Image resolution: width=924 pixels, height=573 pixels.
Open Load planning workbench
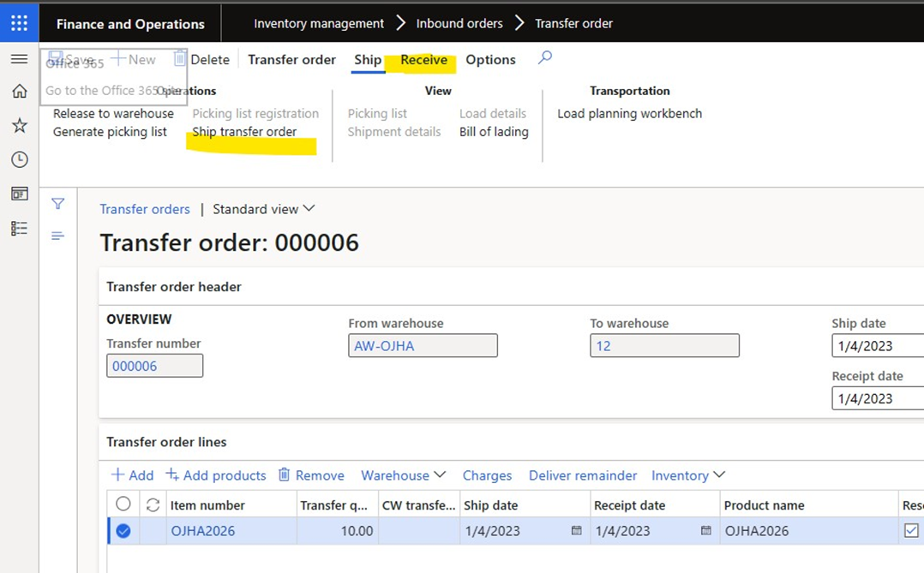pyautogui.click(x=630, y=113)
